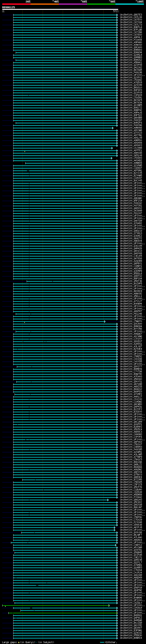The width and height of the screenshot is (146, 644).
Task: Select hit UniRef100_Q8GTE3
Action: pos(131,15)
